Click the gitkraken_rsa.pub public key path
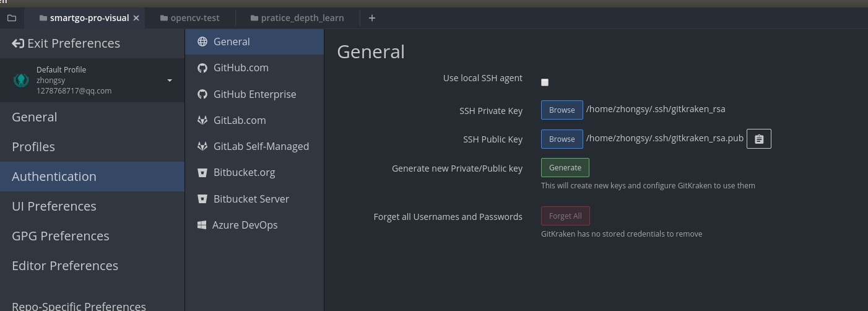This screenshot has height=311, width=868. coord(665,139)
